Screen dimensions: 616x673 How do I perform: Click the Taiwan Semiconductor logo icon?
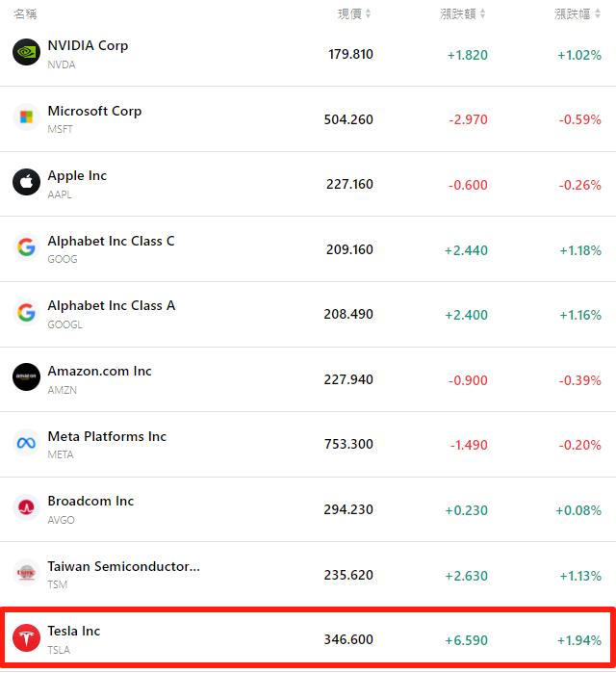tap(26, 573)
